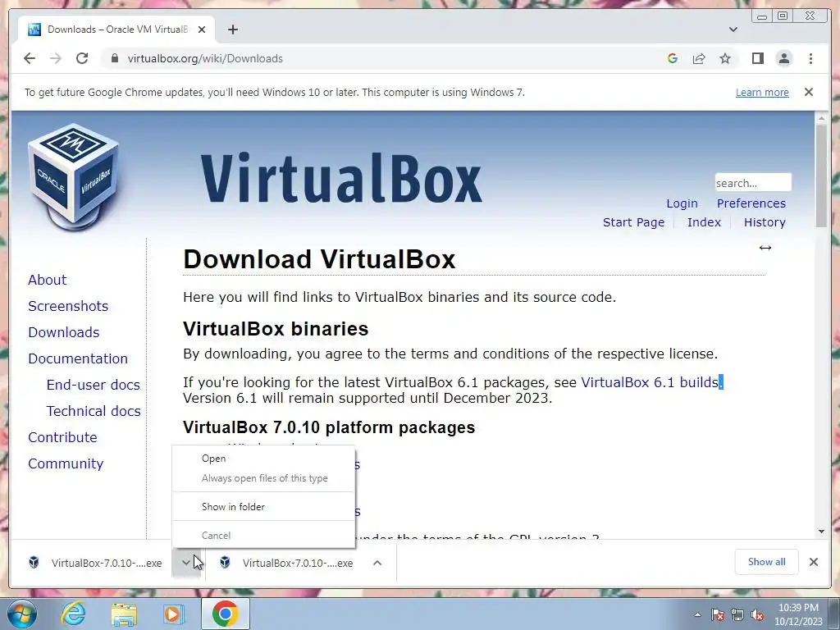Open the tab search chevron
840x630 pixels.
coord(733,30)
